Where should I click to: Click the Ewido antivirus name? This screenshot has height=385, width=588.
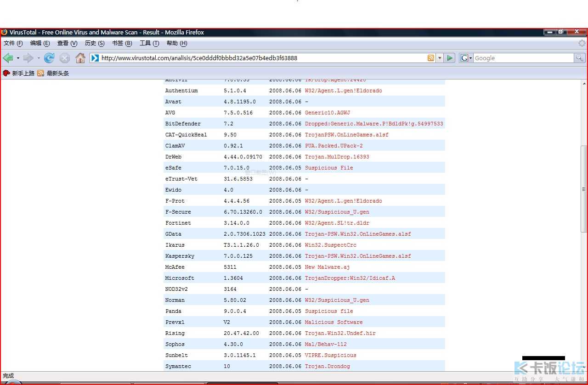(173, 190)
